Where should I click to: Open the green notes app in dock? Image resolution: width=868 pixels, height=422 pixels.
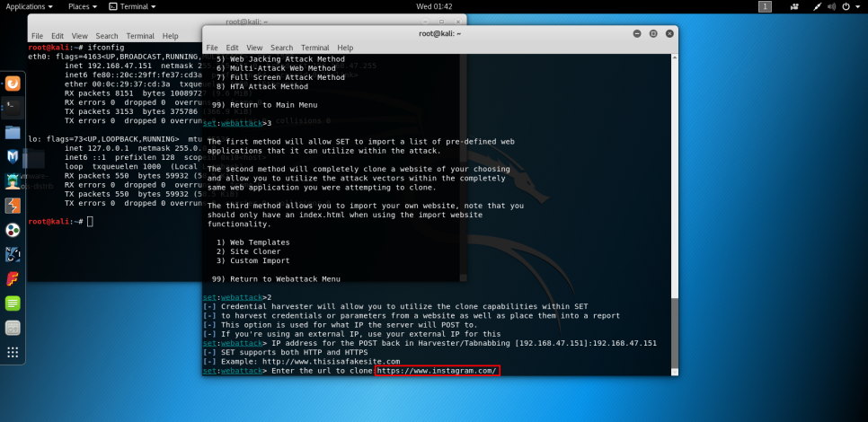[x=13, y=303]
